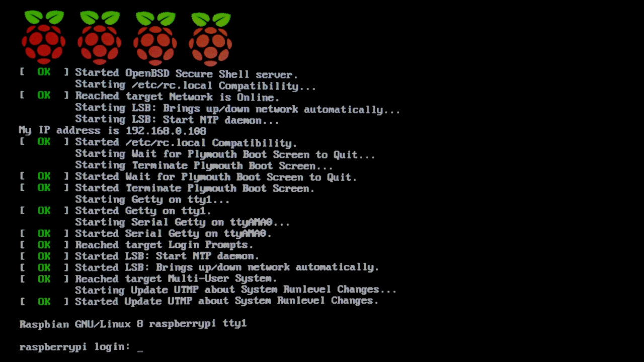The width and height of the screenshot is (644, 362).
Task: Click the raspberrypi login prompt cursor
Action: pyautogui.click(x=140, y=348)
